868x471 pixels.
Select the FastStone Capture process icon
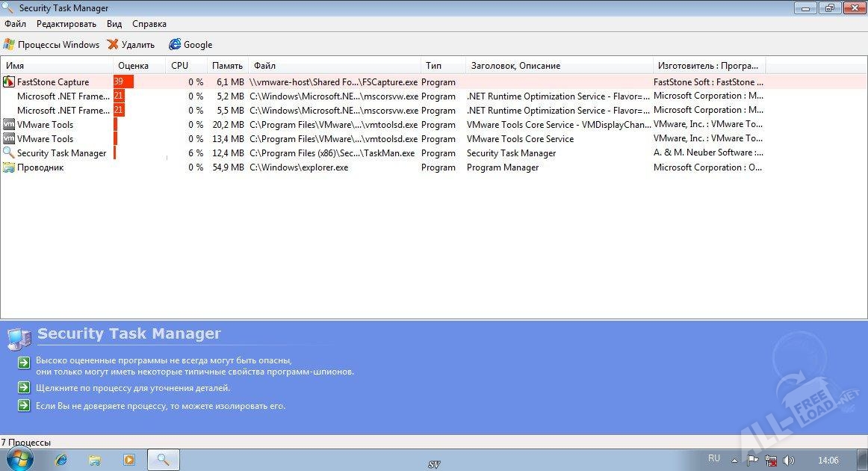coord(9,82)
